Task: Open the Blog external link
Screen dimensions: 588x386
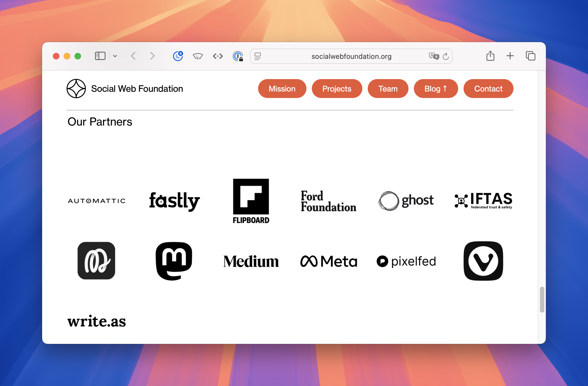Action: [436, 89]
